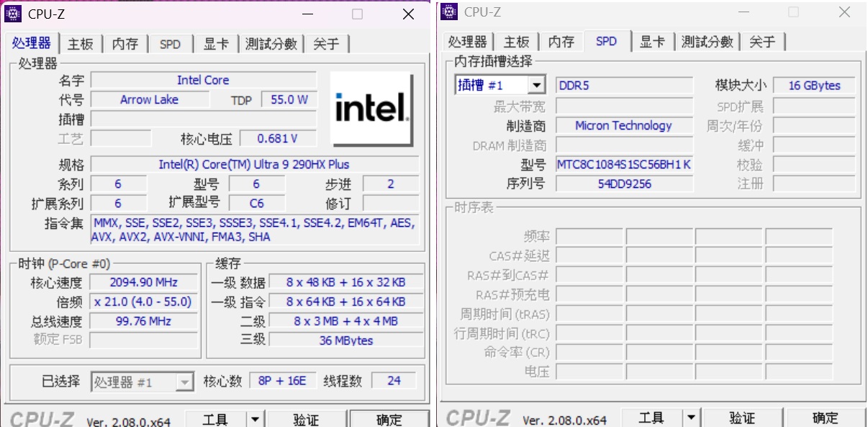The image size is (868, 427).
Task: Click the thread count value 24
Action: tap(394, 381)
